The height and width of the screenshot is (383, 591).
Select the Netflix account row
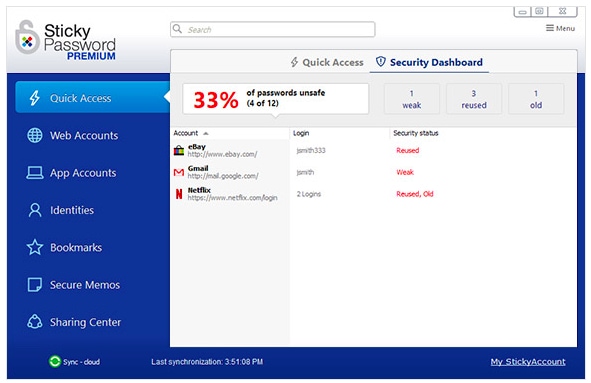pos(373,194)
